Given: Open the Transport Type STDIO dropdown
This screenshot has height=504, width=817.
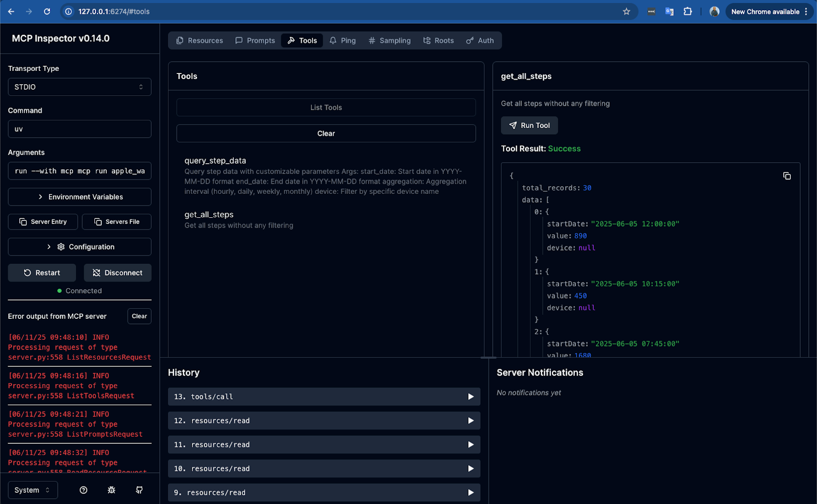Looking at the screenshot, I should (x=80, y=87).
